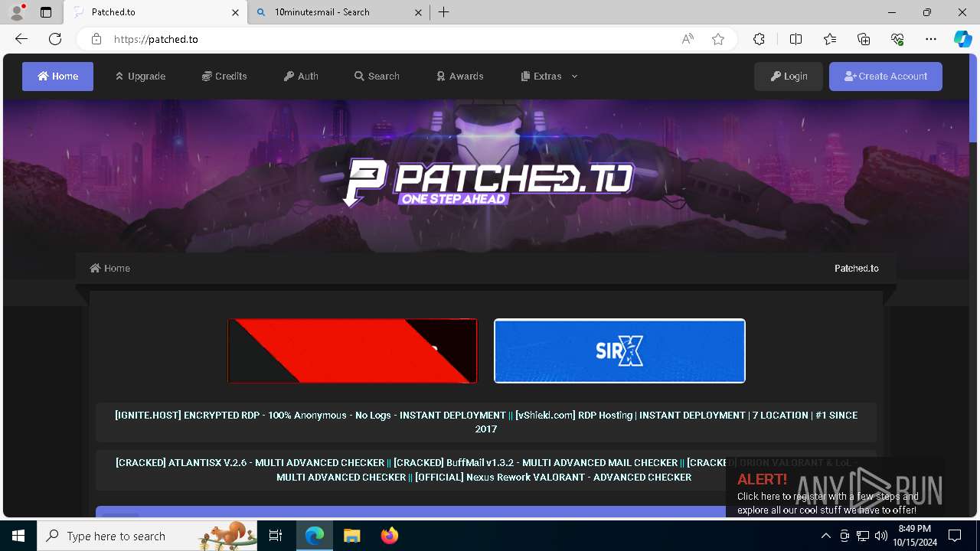Open IGNITE.HOST encrypted RDP link
The image size is (980, 551).
click(310, 415)
